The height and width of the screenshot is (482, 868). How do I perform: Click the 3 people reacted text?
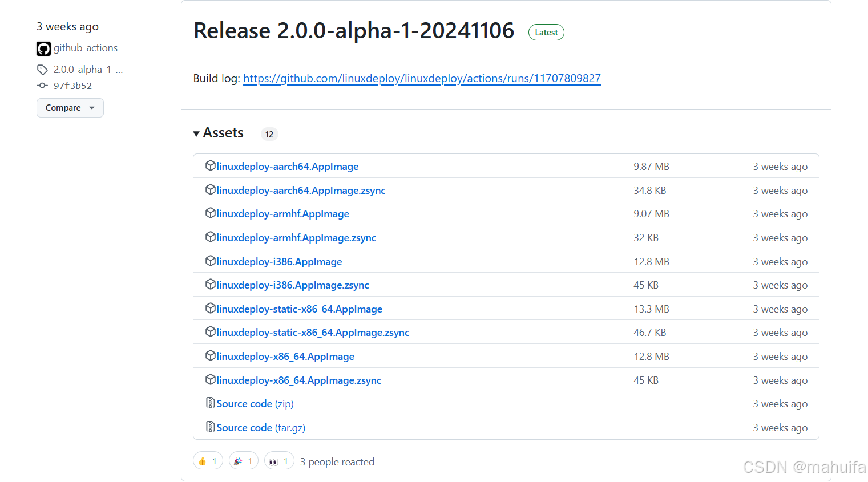337,462
